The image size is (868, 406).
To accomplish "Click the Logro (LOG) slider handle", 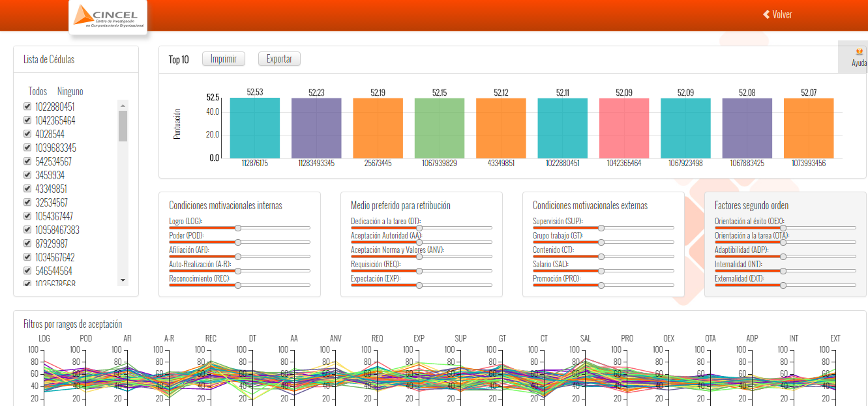I will (238, 228).
